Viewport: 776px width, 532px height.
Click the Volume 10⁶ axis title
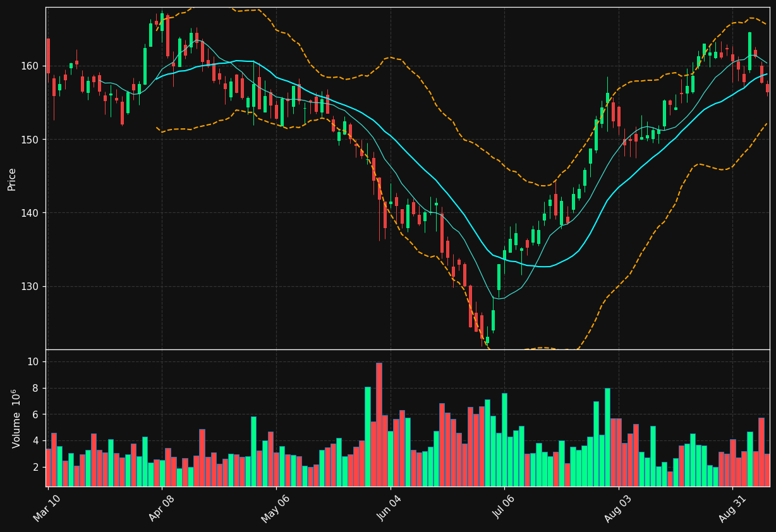[x=16, y=418]
